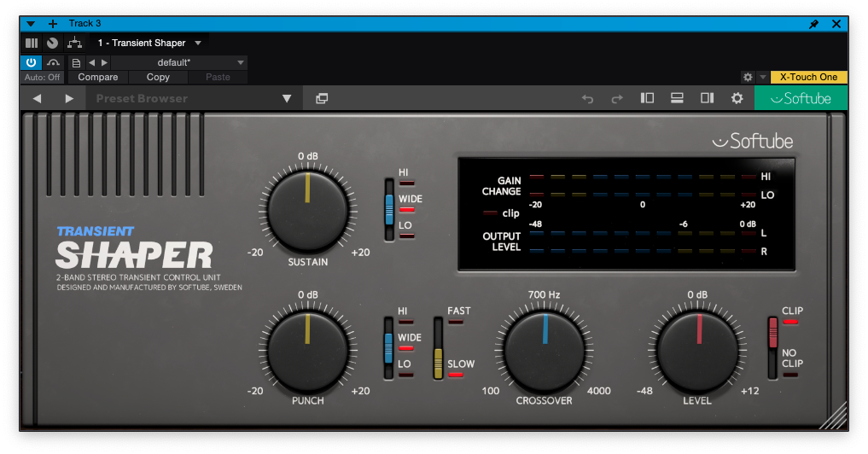Go to previous preset small left arrow
Screen dimensions: 868x454
92,62
